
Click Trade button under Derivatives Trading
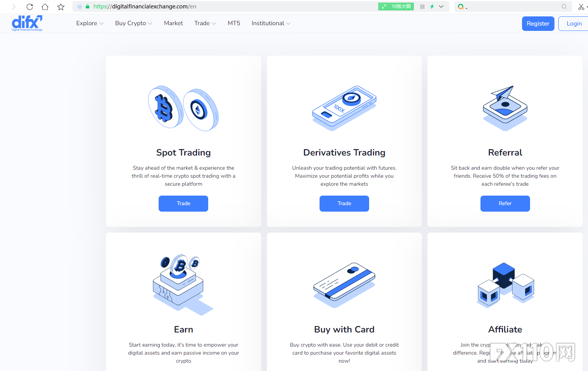pos(344,204)
